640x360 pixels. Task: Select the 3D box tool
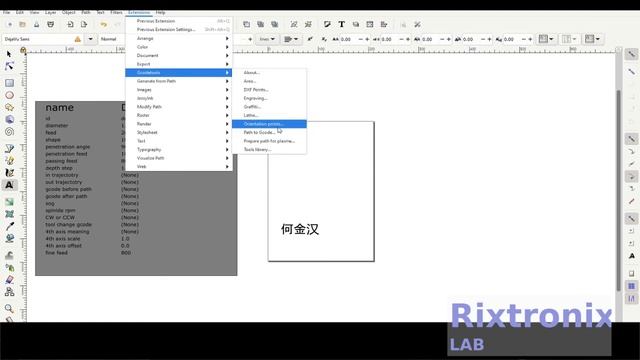click(x=9, y=119)
